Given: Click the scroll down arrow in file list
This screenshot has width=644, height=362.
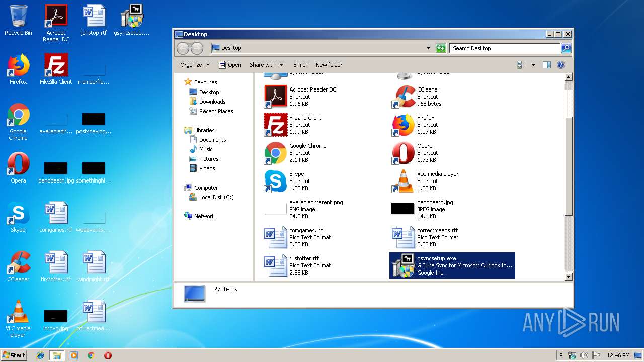Looking at the screenshot, I should [569, 276].
